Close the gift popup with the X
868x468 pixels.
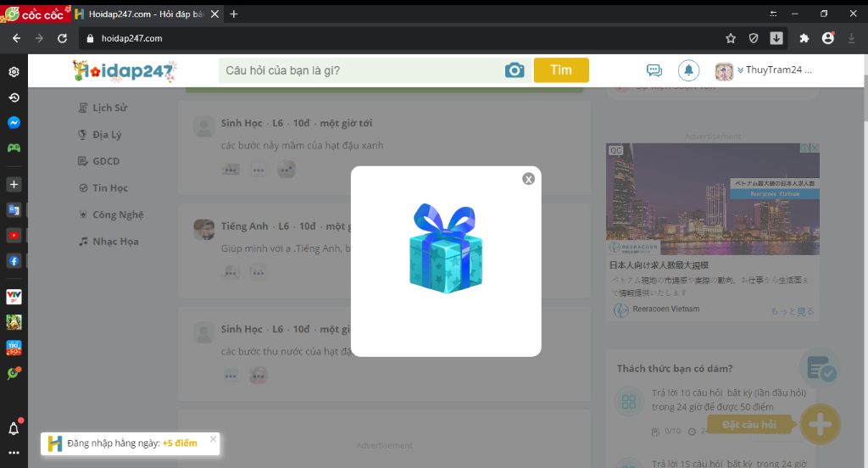click(529, 179)
